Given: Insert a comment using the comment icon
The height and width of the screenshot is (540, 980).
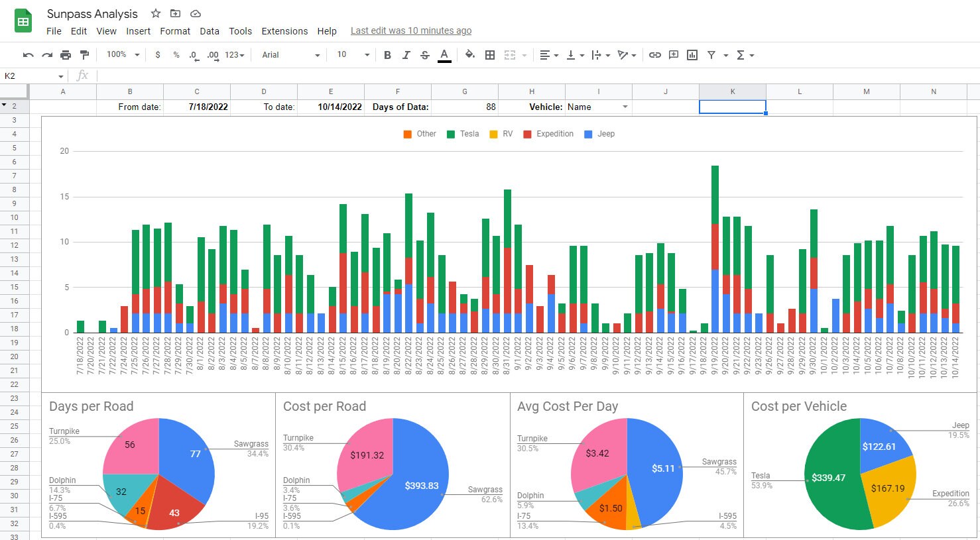Looking at the screenshot, I should (674, 55).
